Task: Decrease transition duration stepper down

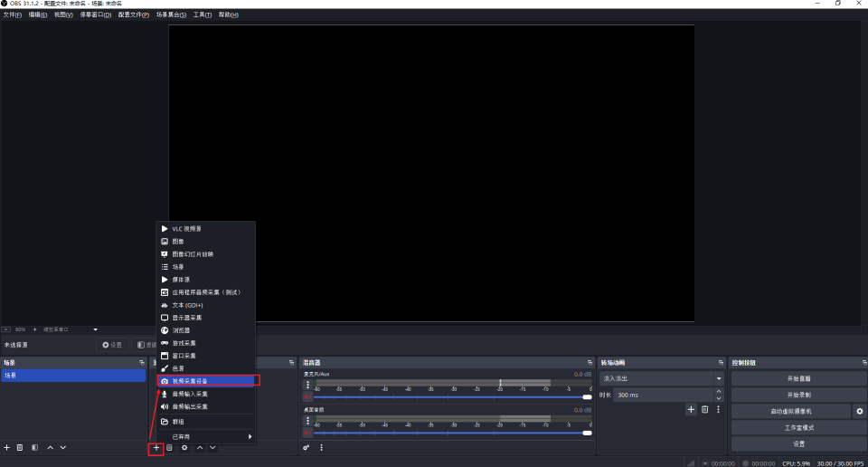Action: click(x=719, y=398)
